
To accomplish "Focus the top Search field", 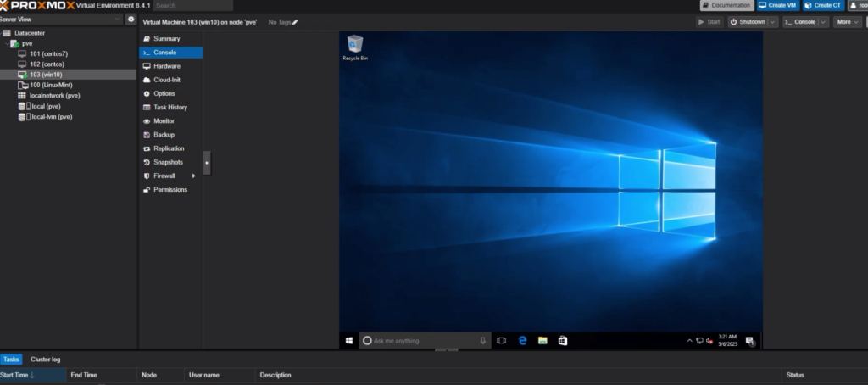I will (x=192, y=6).
